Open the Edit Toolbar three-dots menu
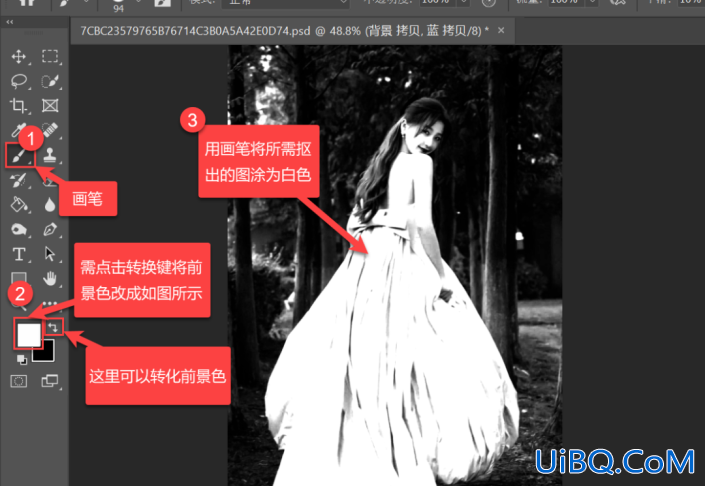The width and height of the screenshot is (705, 486). pos(50,303)
